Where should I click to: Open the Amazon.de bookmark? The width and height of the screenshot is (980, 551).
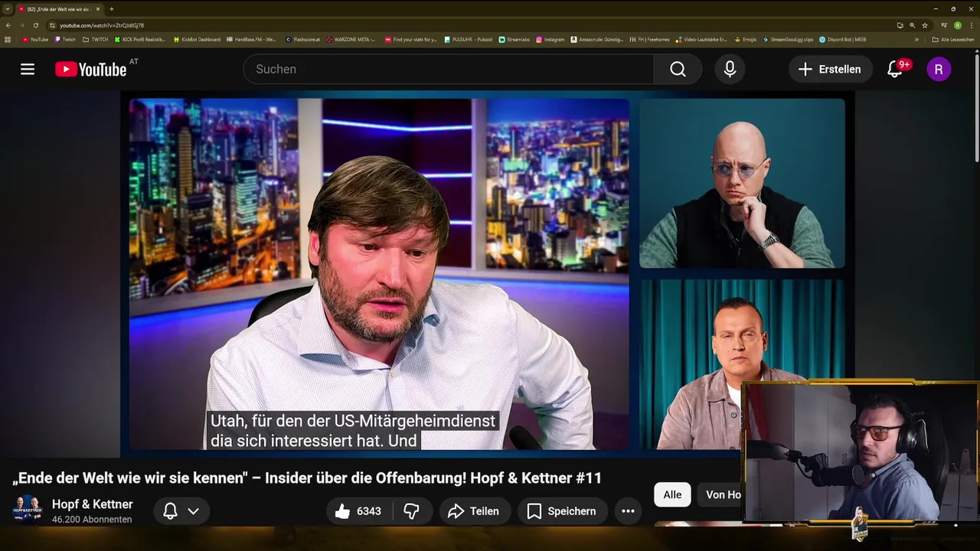(597, 40)
